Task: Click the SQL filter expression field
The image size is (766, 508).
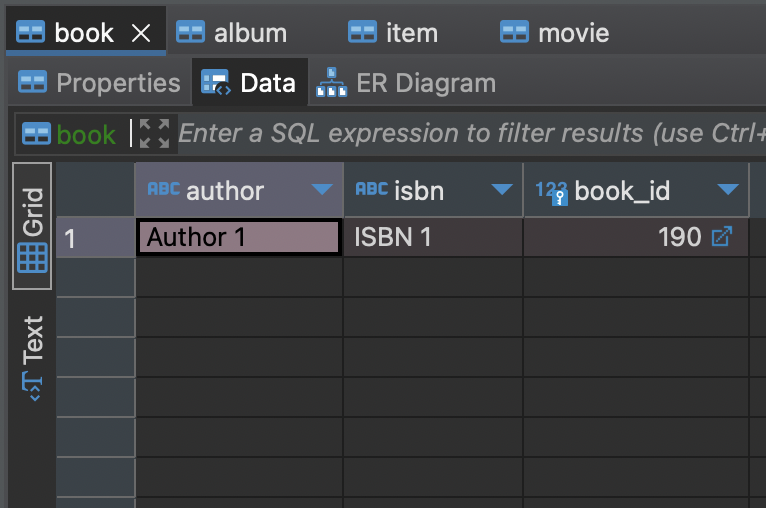Action: pyautogui.click(x=471, y=133)
